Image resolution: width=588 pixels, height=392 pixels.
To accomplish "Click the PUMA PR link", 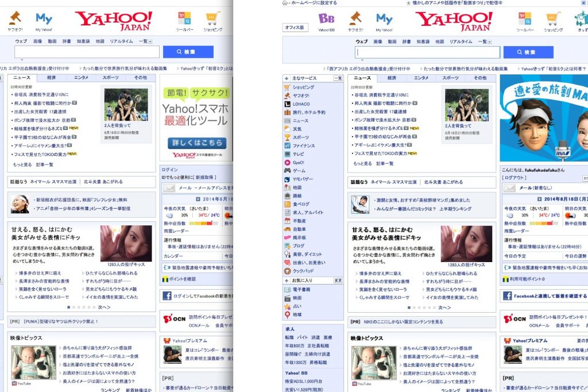I will tap(61, 321).
